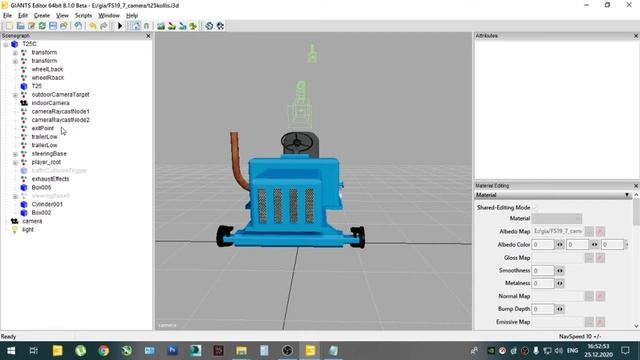Screen dimensions: 640x360
Task: Click the Open file toolbar icon
Action: tap(20, 26)
